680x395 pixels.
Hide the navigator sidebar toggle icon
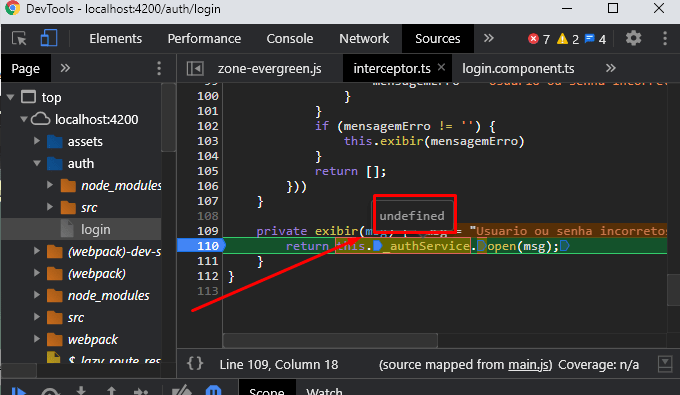point(195,68)
